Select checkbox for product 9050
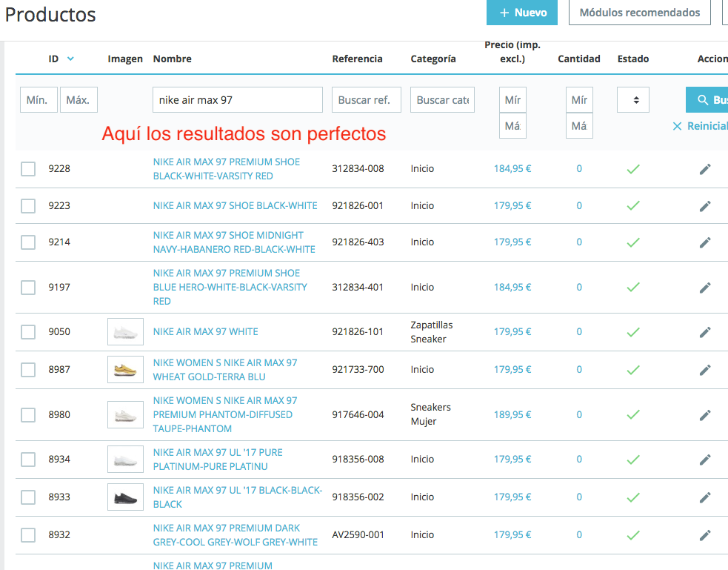Image resolution: width=728 pixels, height=570 pixels. tap(28, 331)
